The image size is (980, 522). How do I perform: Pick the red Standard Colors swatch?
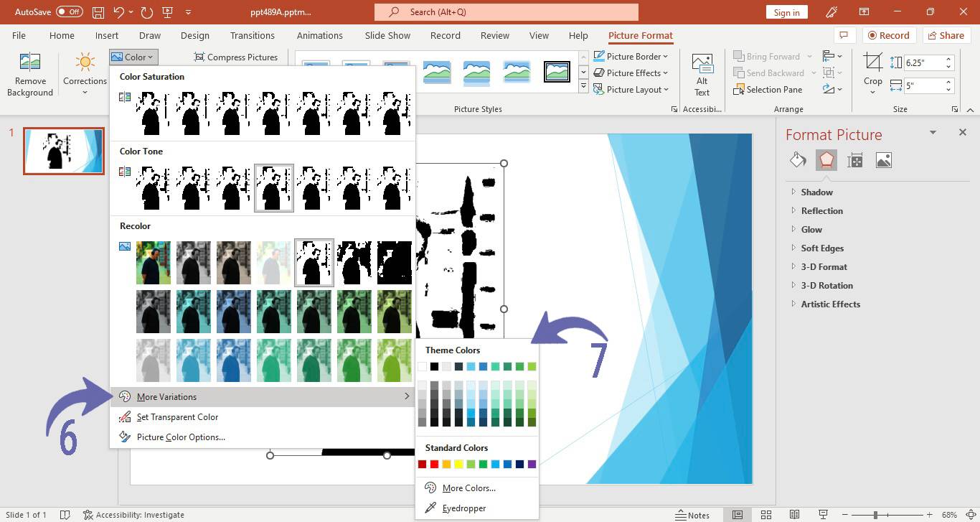click(434, 465)
